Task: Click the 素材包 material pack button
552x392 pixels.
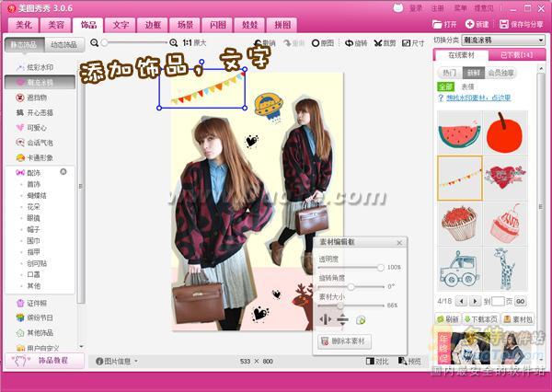Action: [x=518, y=319]
